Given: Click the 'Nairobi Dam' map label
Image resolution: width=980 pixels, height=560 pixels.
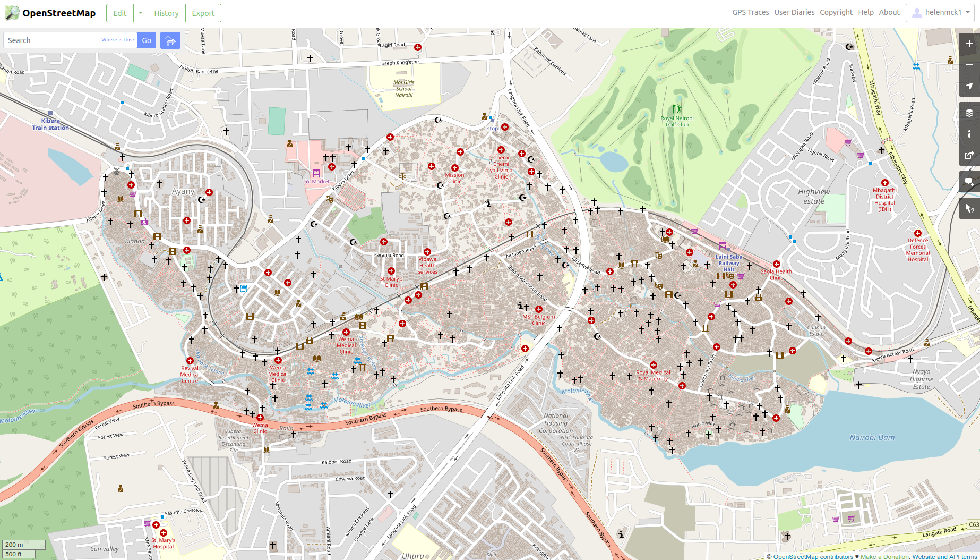Looking at the screenshot, I should click(x=872, y=438).
